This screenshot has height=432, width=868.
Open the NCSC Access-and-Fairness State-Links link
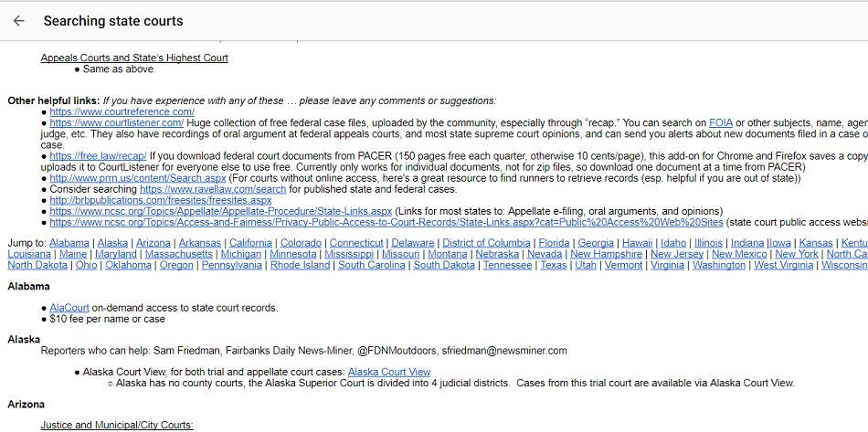click(386, 222)
